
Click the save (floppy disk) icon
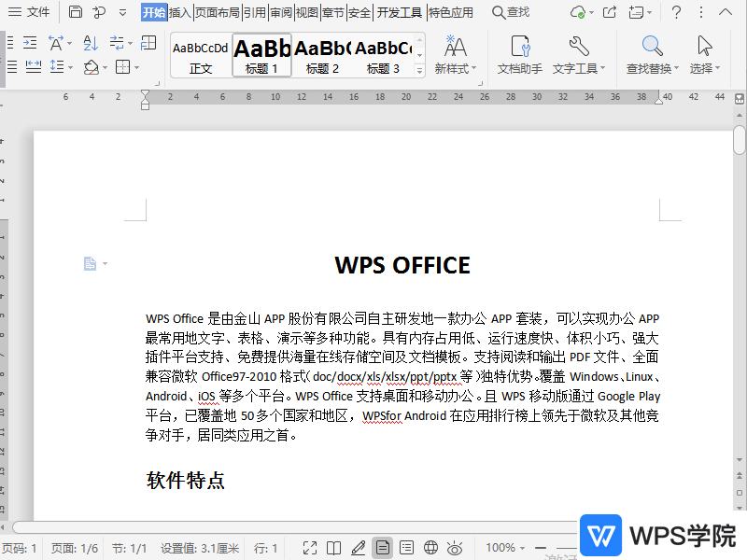(73, 12)
